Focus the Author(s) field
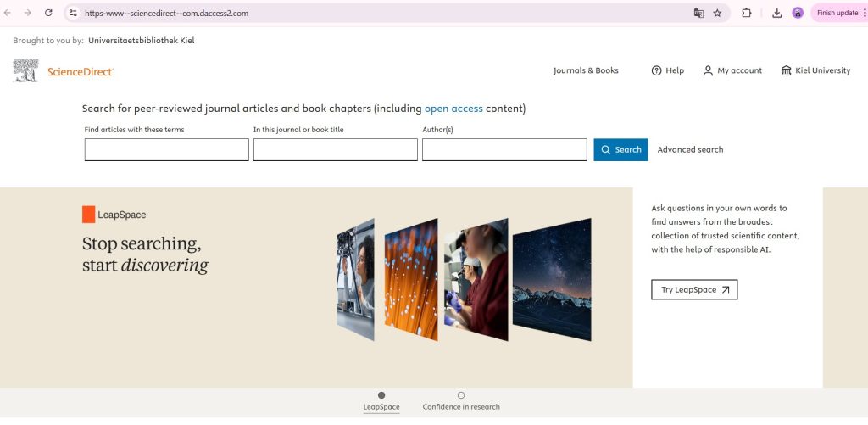 [504, 149]
